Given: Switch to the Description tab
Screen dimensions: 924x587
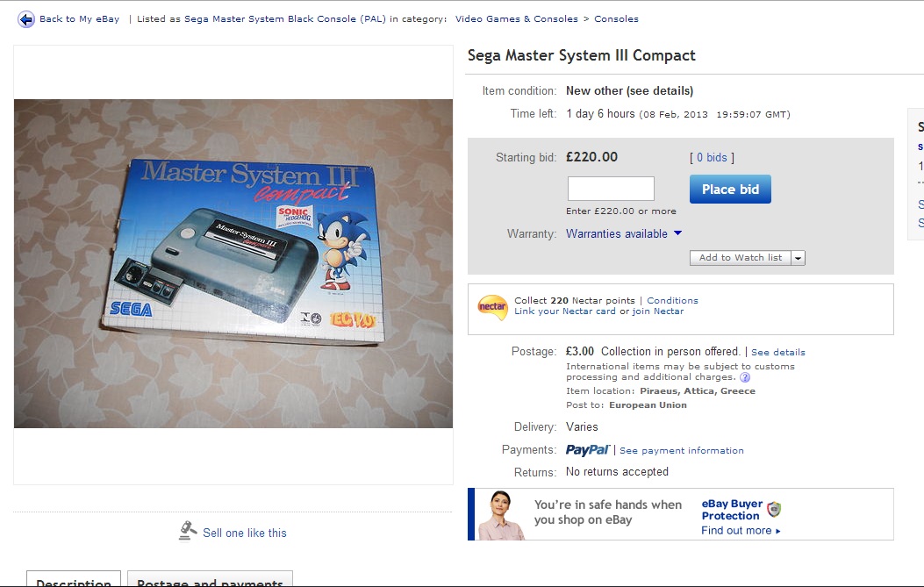Looking at the screenshot, I should tap(74, 579).
